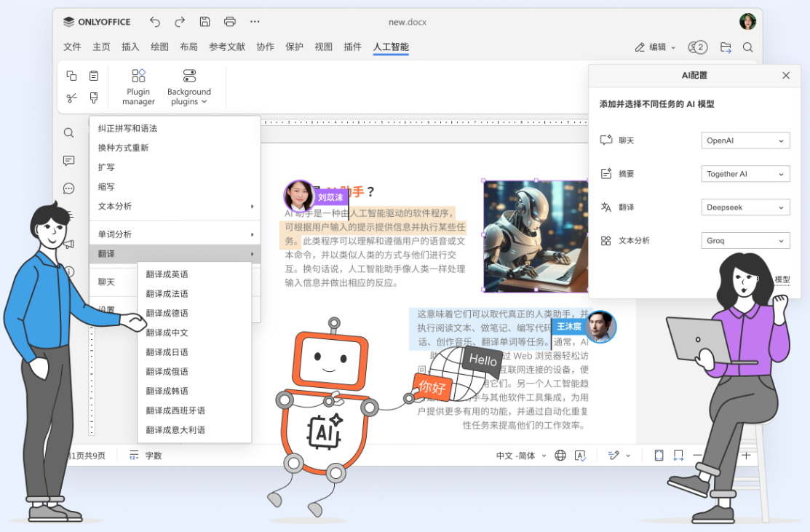Screen dimensions: 810x532
Task: Select the robot image in the document
Action: 536,236
